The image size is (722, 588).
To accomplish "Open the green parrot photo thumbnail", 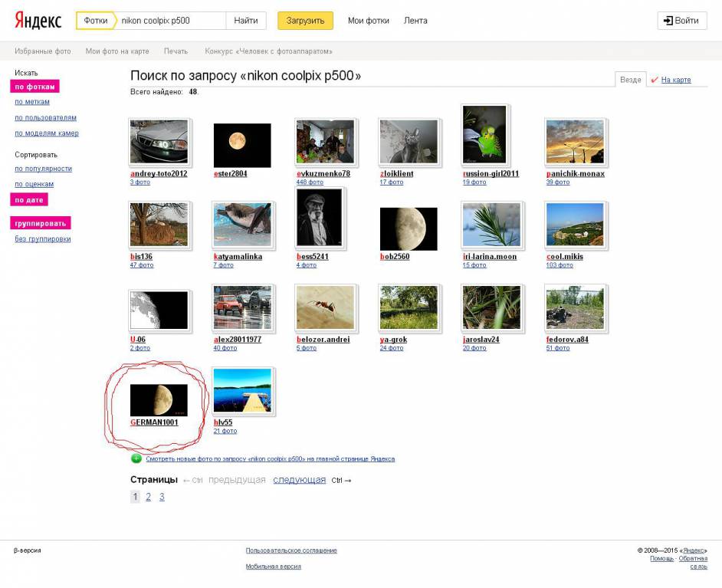I will point(484,135).
